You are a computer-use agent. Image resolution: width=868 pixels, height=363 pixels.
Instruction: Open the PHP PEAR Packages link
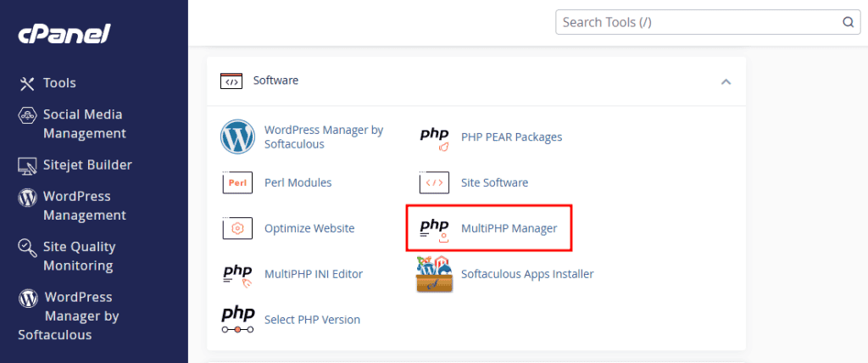(x=511, y=137)
